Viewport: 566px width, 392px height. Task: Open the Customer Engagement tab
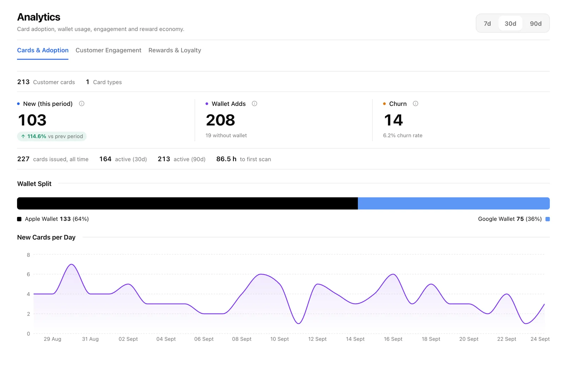(x=108, y=50)
